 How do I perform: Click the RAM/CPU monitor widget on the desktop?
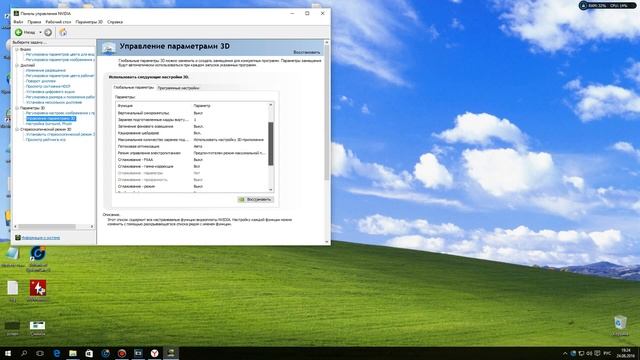[607, 6]
